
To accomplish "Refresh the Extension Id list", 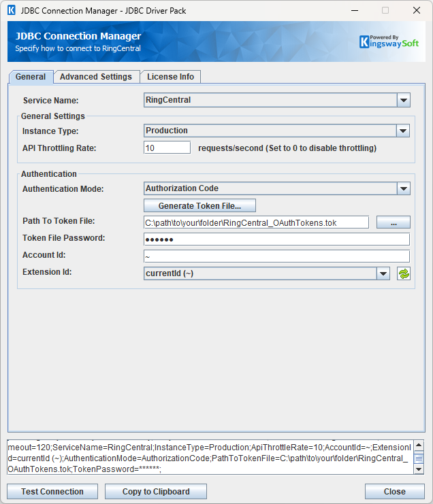I will point(404,274).
